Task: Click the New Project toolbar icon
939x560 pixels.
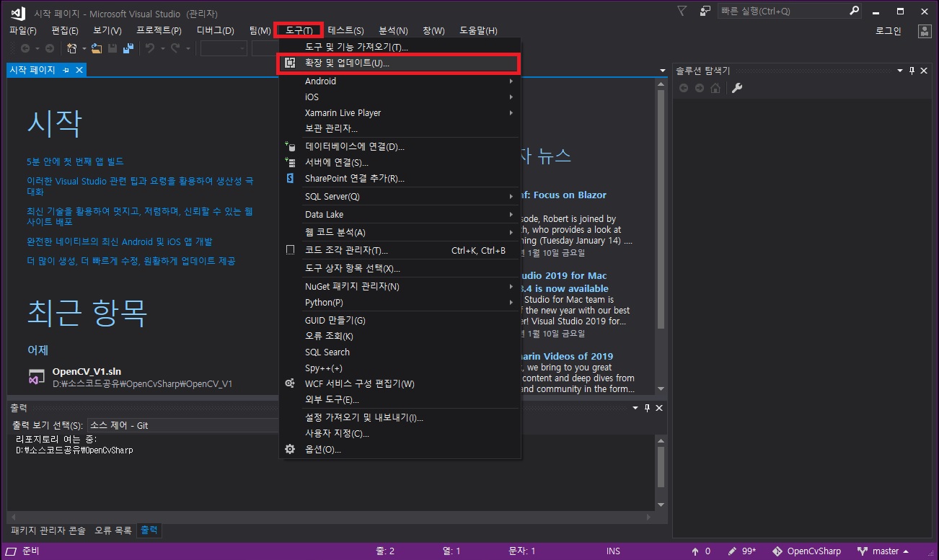Action: (x=71, y=48)
